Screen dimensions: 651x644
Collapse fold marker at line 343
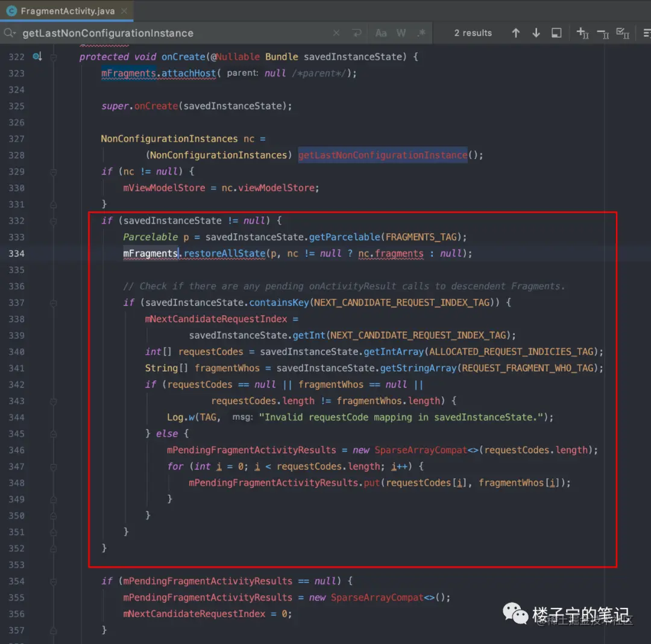(54, 401)
